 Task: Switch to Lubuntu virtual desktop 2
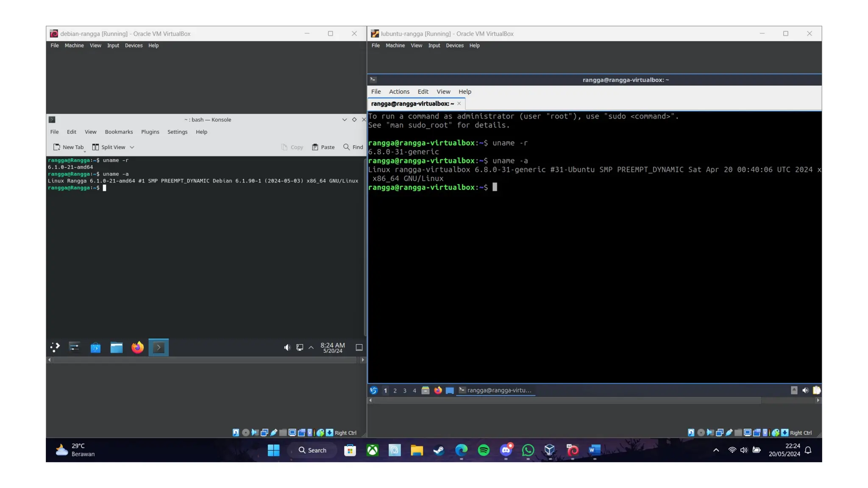395,391
